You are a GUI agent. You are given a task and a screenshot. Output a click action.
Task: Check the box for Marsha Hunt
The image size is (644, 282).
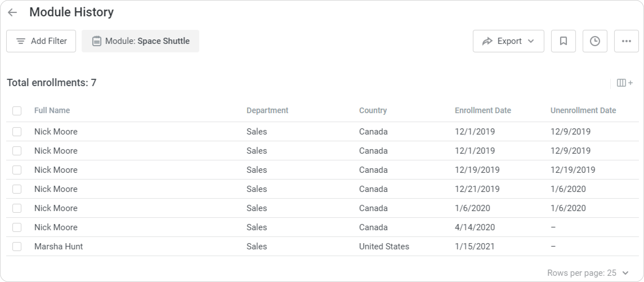click(x=17, y=247)
